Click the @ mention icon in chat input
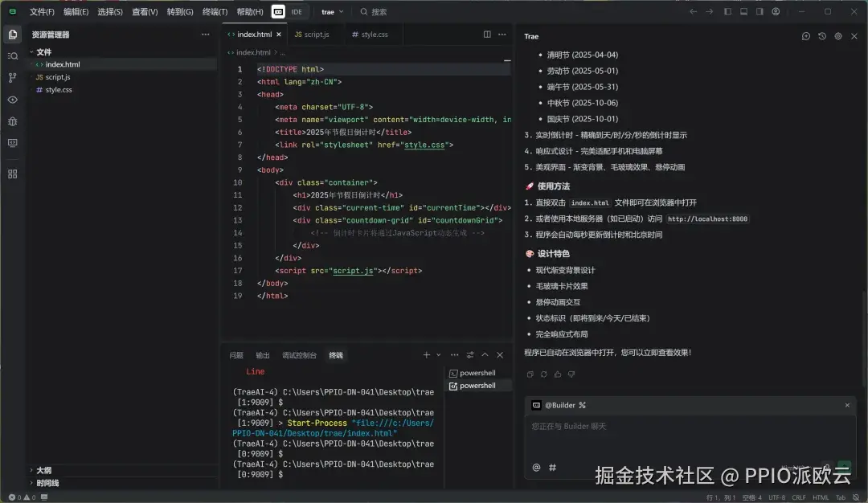The width and height of the screenshot is (868, 503). (536, 468)
